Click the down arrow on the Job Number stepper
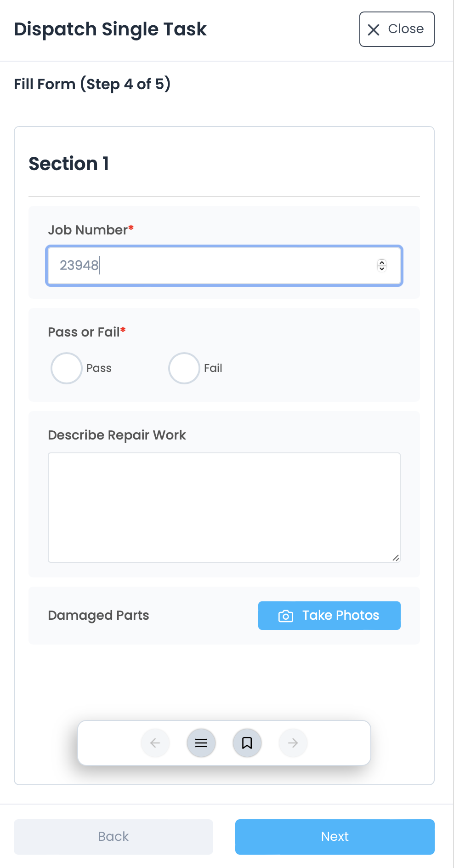The image size is (454, 868). [x=381, y=269]
